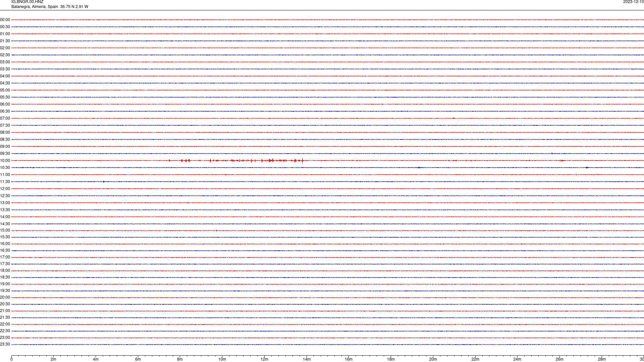Click the 14m tick on time axis

pyautogui.click(x=307, y=359)
